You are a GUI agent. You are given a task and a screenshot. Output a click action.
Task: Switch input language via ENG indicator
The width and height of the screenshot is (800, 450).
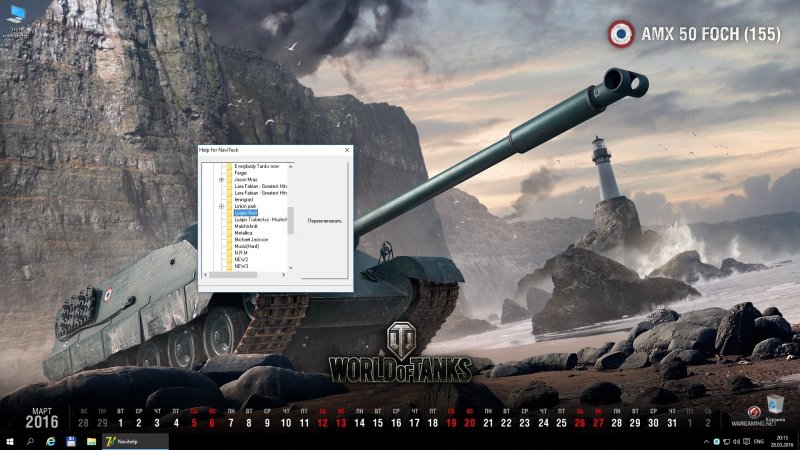759,442
